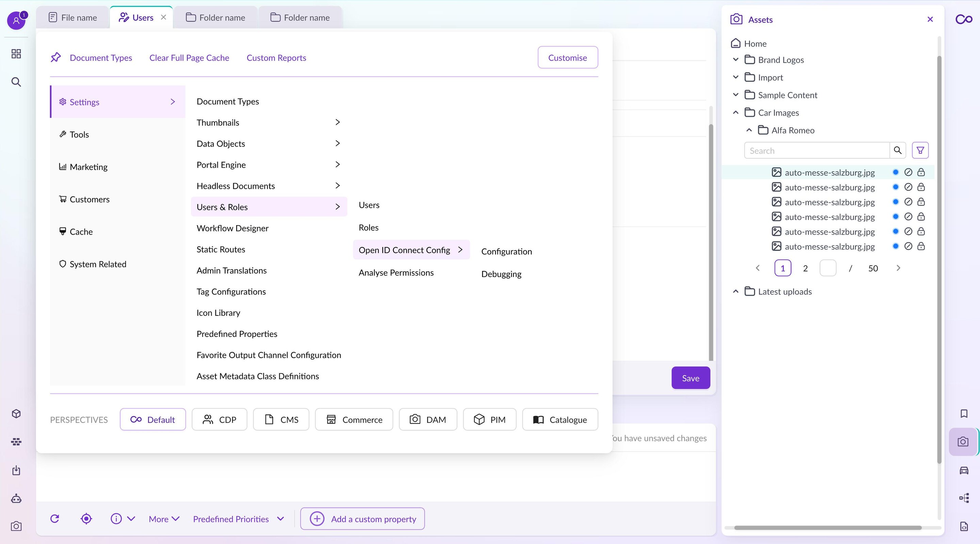The height and width of the screenshot is (544, 980).
Task: Click the download tray icon in left sidebar
Action: pos(16,470)
